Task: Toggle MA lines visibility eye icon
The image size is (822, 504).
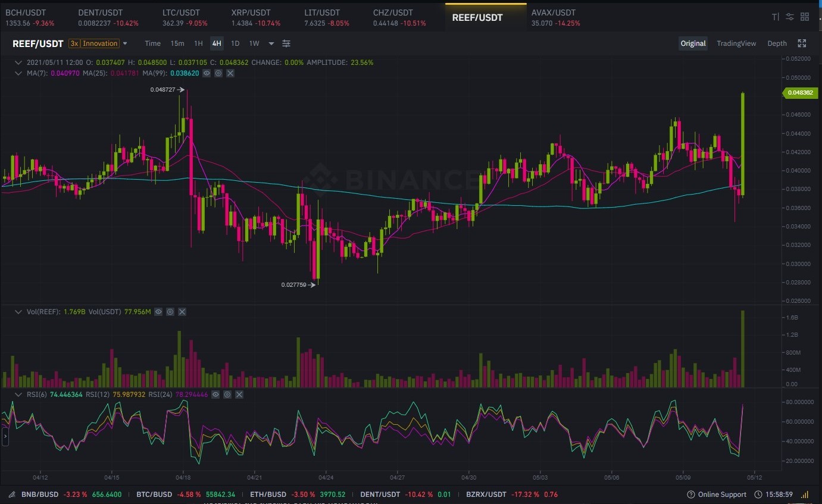Action: [x=207, y=73]
